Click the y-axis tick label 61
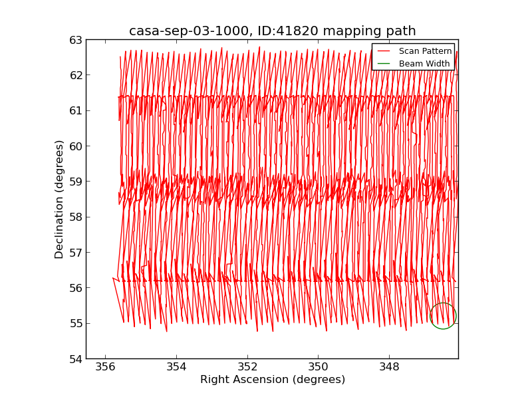 76,110
